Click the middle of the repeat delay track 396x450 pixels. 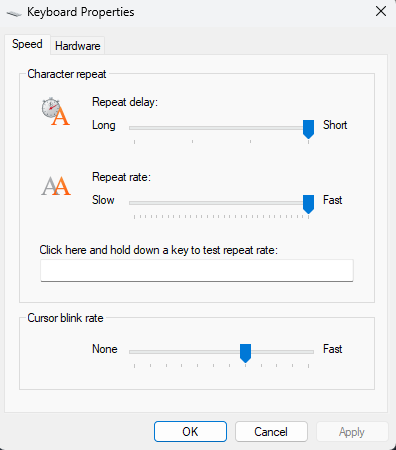coord(222,128)
